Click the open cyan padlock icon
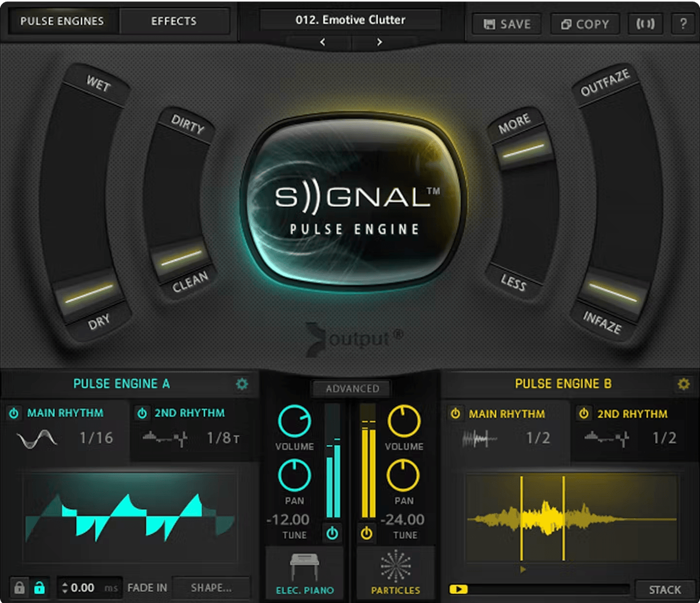This screenshot has height=603, width=700. point(39,587)
